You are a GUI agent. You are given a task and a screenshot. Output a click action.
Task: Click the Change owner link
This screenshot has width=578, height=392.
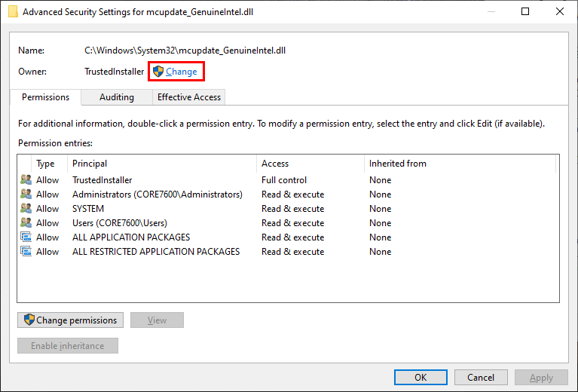pyautogui.click(x=181, y=72)
